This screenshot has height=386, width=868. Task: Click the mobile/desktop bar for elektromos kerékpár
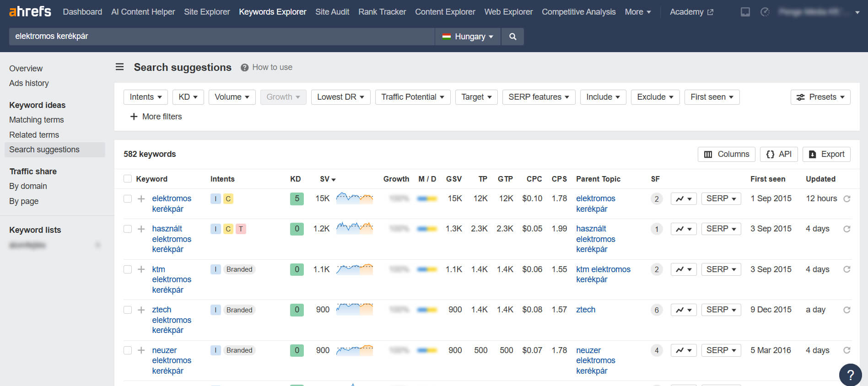coord(427,198)
